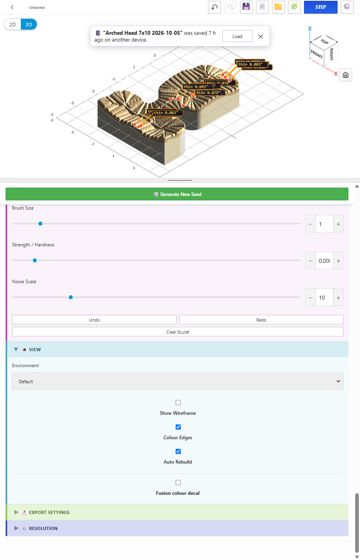Switch to the 2D view
The height and width of the screenshot is (560, 360).
(x=12, y=25)
